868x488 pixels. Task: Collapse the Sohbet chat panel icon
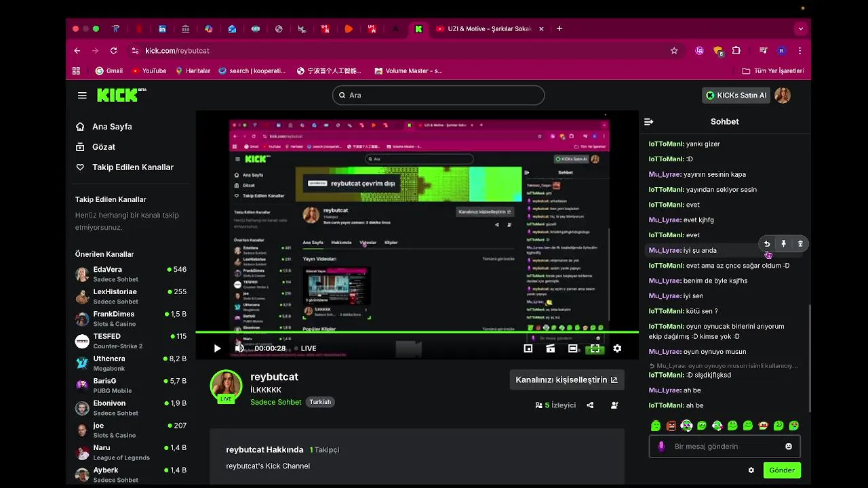click(649, 121)
